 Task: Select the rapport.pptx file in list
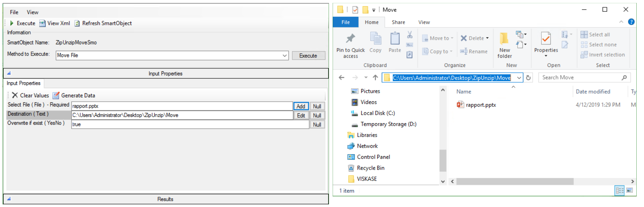481,105
